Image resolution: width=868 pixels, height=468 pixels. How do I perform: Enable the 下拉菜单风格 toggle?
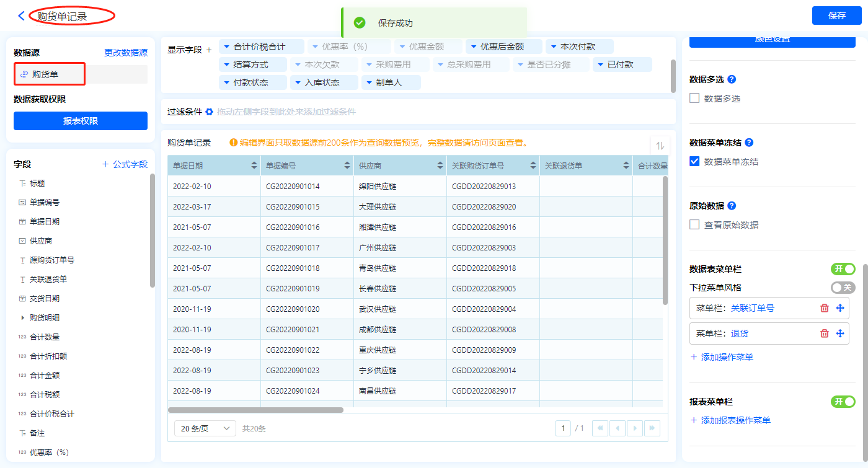(843, 287)
